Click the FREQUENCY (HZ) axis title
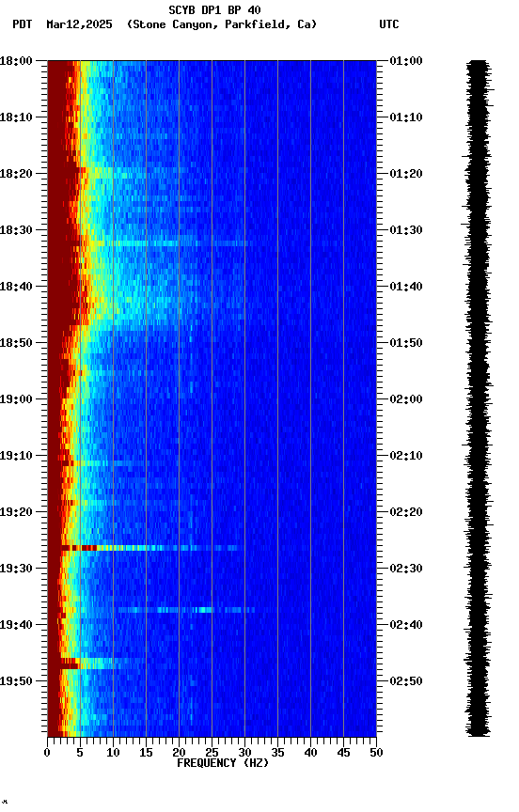Screen dimensions: 519x812 223,763
